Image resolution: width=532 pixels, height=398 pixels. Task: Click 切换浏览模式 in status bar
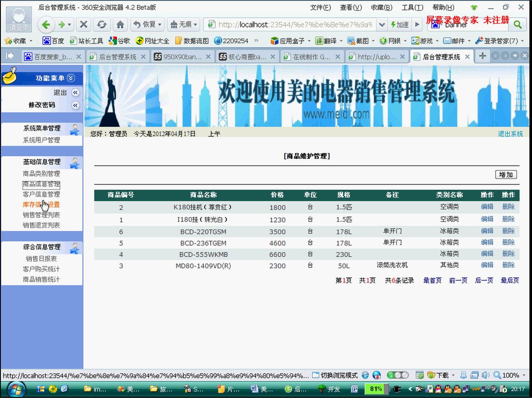point(335,375)
